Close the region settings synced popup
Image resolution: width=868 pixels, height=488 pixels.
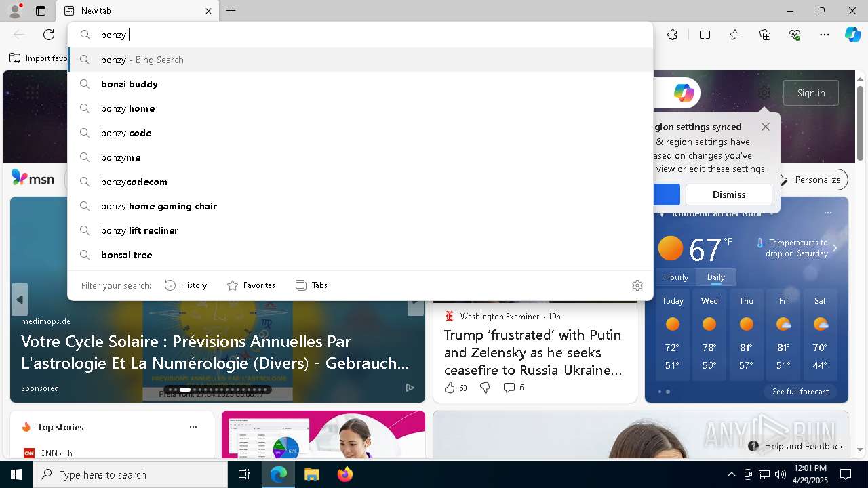click(x=766, y=127)
